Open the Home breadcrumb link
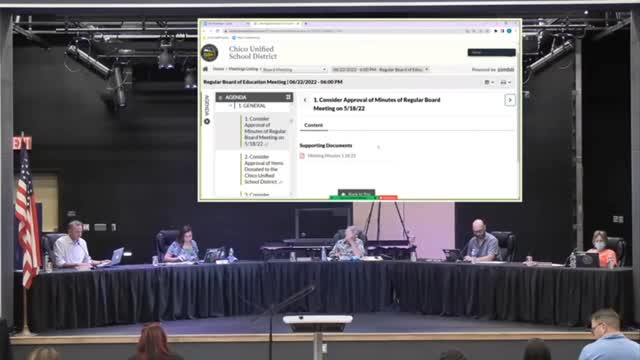640x360 pixels. pyautogui.click(x=218, y=69)
